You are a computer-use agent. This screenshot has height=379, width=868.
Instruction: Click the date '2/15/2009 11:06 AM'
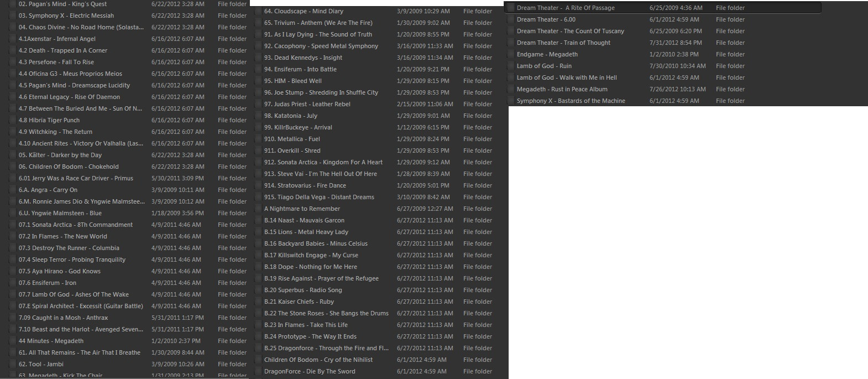click(425, 104)
